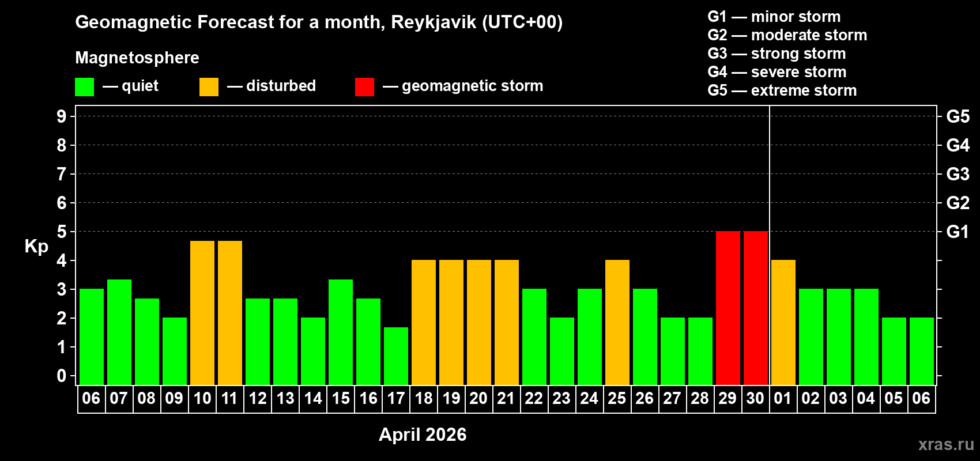This screenshot has height=461, width=980.
Task: Select the orange bar for April 25
Action: (617, 322)
